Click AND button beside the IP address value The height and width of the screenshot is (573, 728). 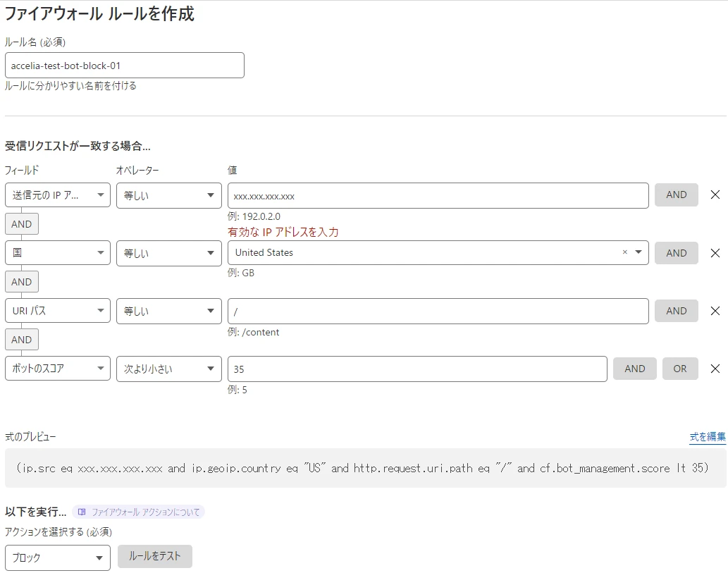[x=676, y=195]
